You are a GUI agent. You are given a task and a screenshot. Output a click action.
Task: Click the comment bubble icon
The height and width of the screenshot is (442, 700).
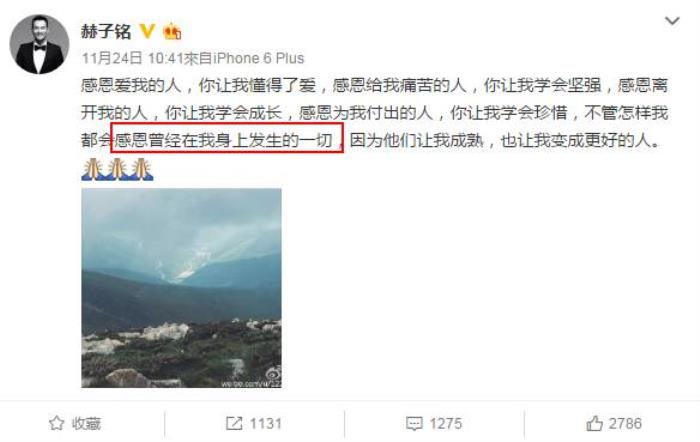pyautogui.click(x=414, y=423)
